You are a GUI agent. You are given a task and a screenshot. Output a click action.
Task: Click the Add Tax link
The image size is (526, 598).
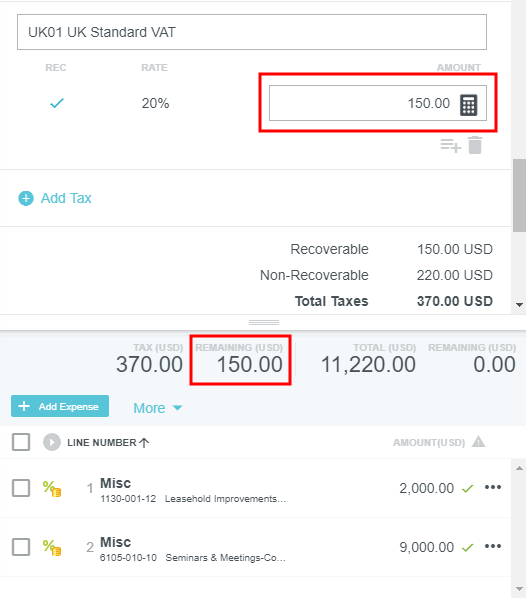point(66,198)
